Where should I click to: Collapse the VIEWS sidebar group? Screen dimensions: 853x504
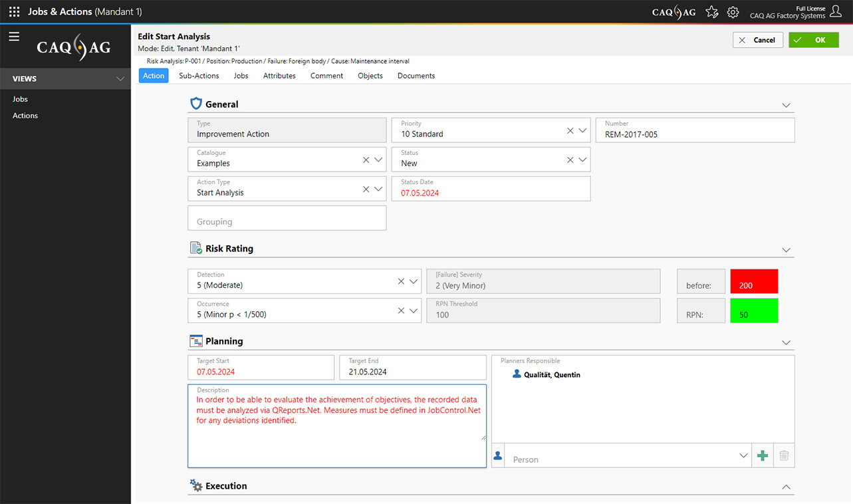(x=120, y=78)
